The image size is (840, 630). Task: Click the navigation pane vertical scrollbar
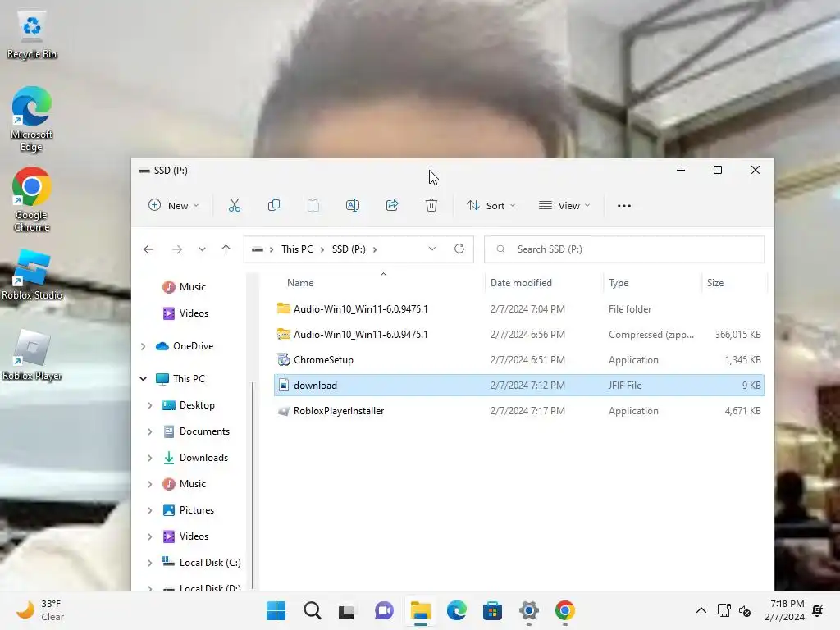(x=253, y=485)
